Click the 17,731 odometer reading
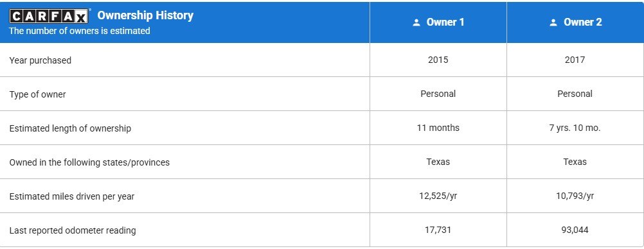 point(438,230)
